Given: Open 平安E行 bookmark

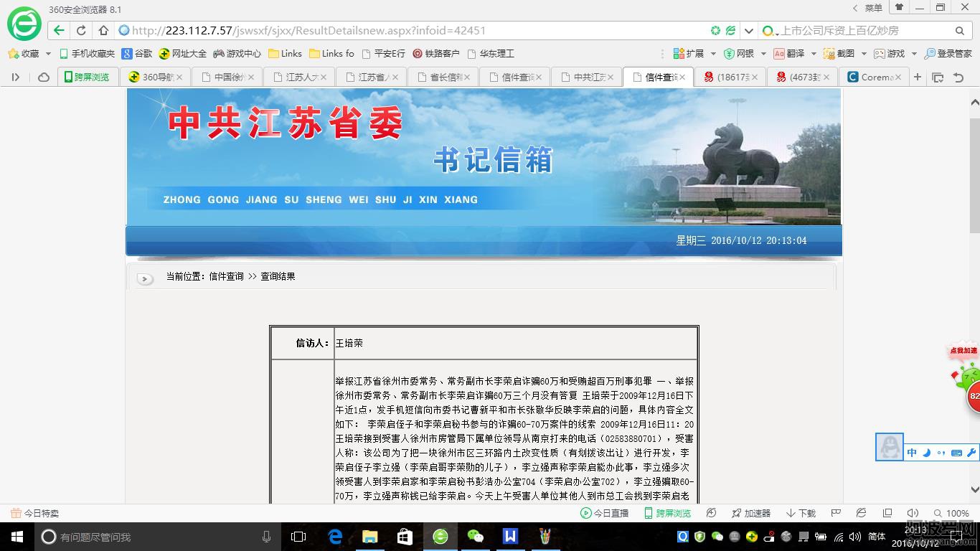Looking at the screenshot, I should pos(384,53).
